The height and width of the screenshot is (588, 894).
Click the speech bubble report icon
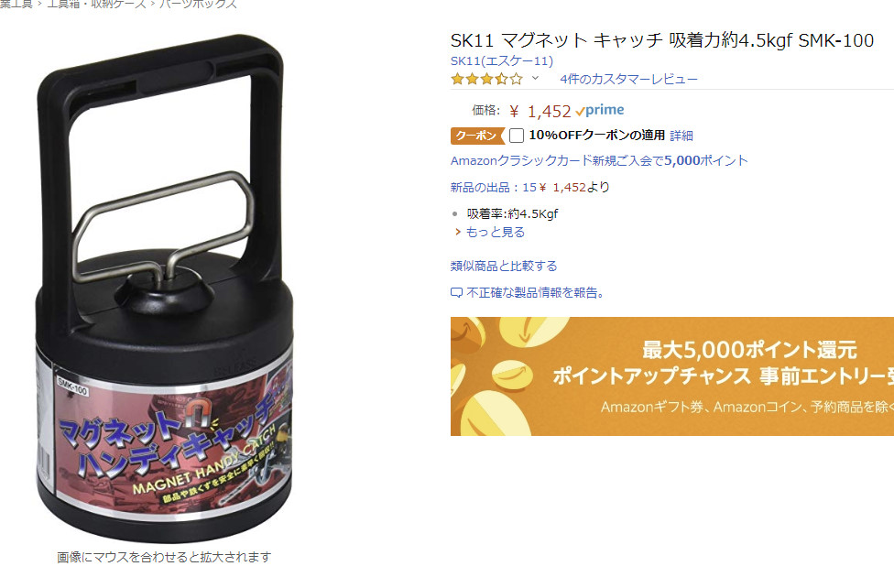click(456, 293)
